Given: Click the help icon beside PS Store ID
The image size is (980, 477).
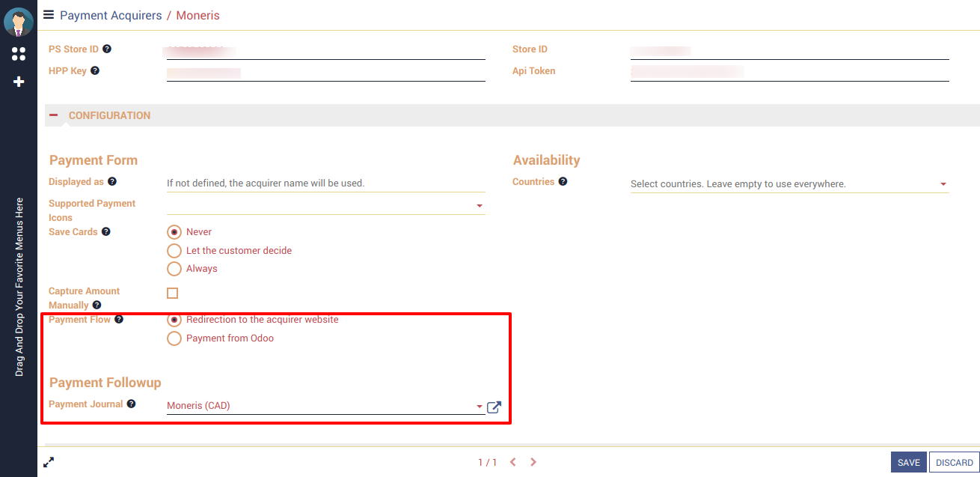Looking at the screenshot, I should click(107, 49).
